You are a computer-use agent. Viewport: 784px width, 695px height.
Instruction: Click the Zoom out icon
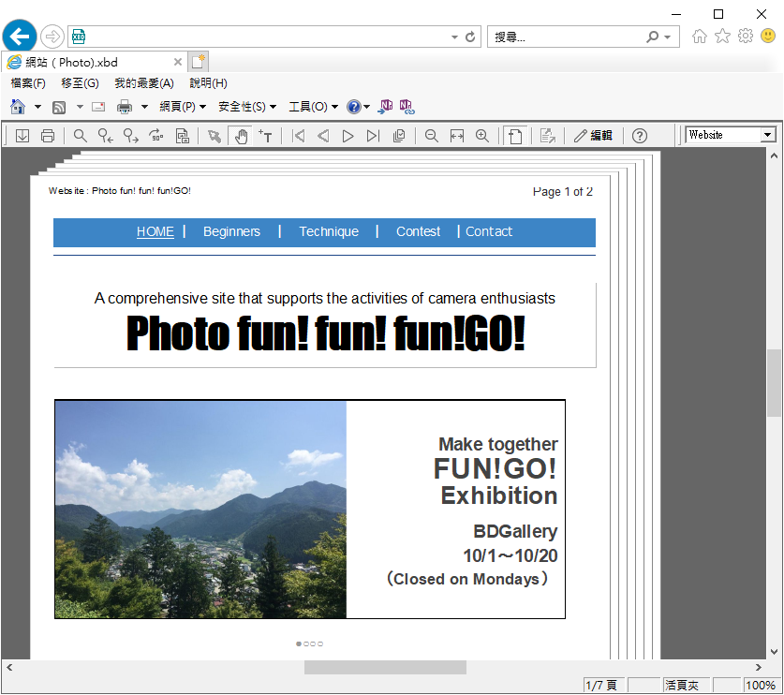(432, 136)
